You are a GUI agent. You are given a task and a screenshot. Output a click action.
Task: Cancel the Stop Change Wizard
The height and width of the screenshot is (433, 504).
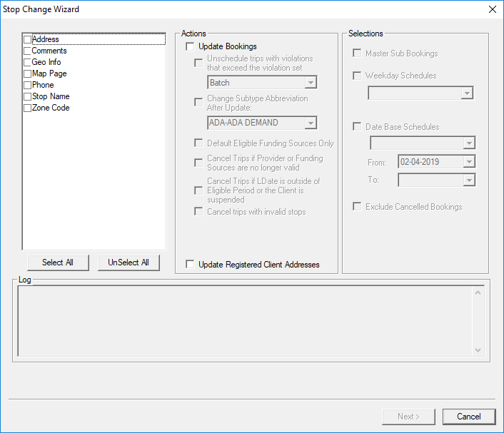[x=468, y=417]
